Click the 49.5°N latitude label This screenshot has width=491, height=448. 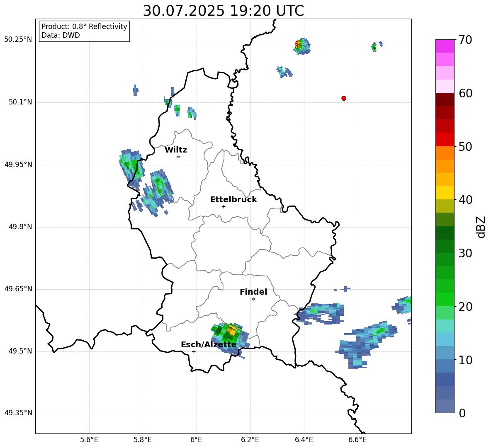(20, 351)
